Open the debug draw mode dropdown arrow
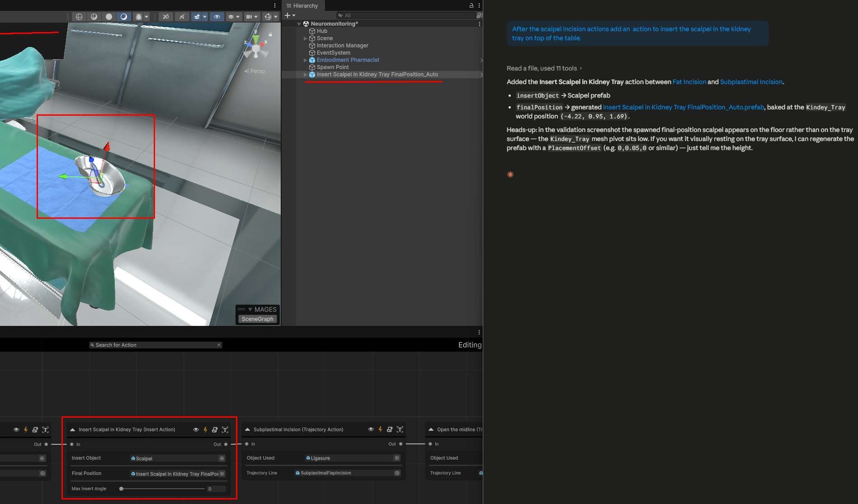The height and width of the screenshot is (504, 858). [146, 17]
